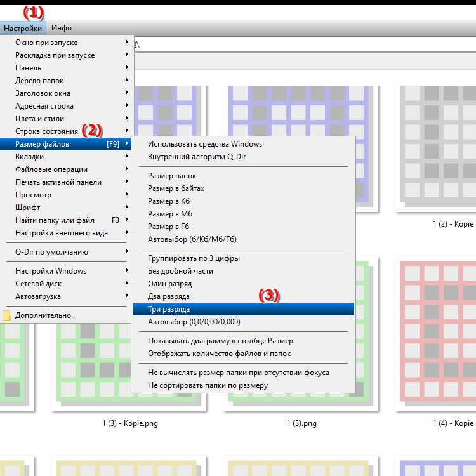Open the Инфо menu
The height and width of the screenshot is (476, 476).
point(62,28)
